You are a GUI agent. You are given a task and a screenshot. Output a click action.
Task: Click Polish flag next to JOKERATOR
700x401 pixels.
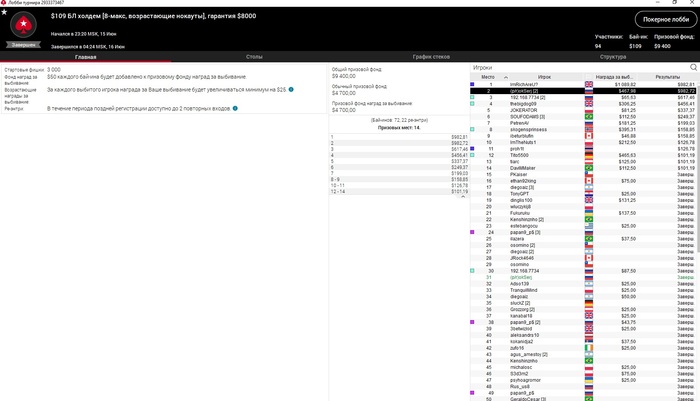tap(589, 110)
